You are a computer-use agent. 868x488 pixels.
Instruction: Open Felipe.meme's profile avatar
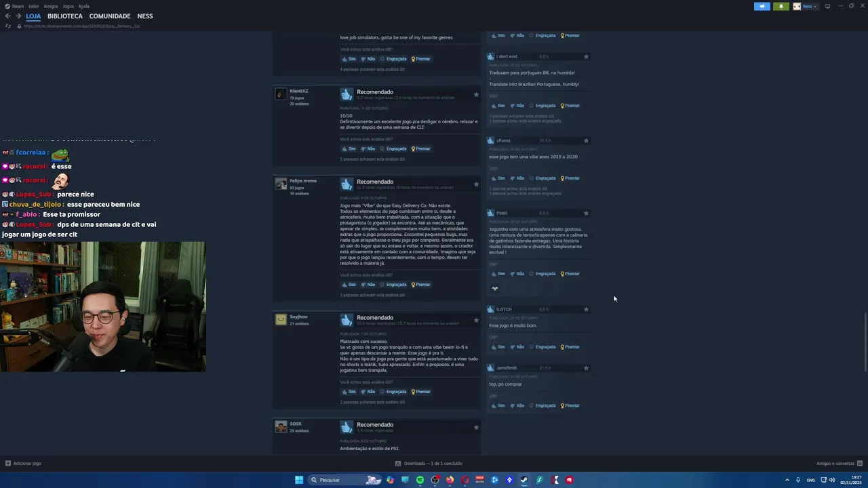click(281, 184)
